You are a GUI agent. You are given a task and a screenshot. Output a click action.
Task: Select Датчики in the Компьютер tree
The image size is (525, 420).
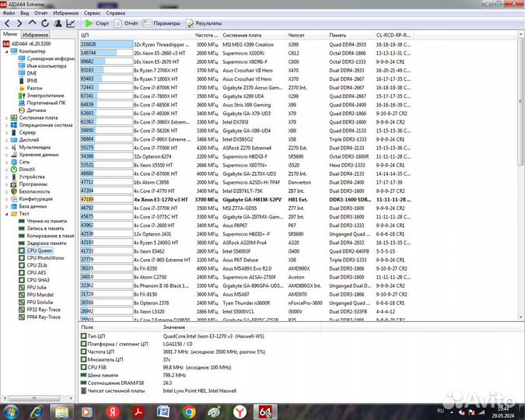pos(36,110)
